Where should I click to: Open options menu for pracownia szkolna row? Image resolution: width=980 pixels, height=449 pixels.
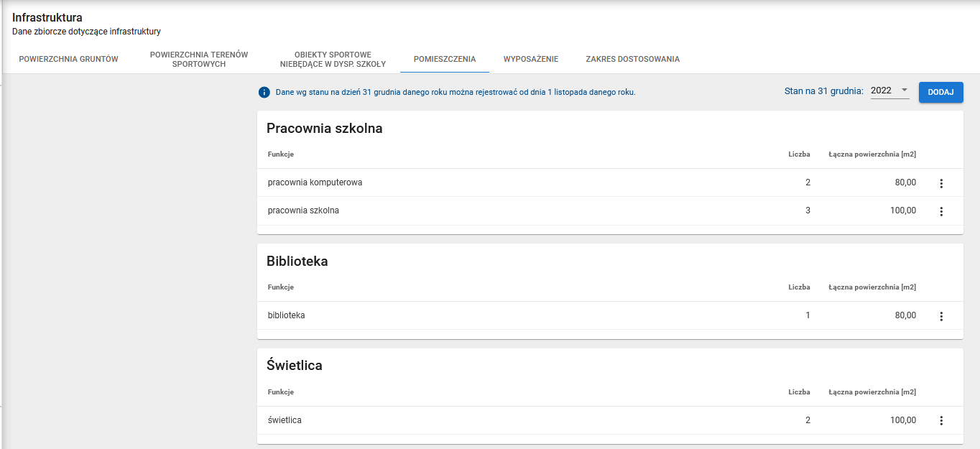941,211
